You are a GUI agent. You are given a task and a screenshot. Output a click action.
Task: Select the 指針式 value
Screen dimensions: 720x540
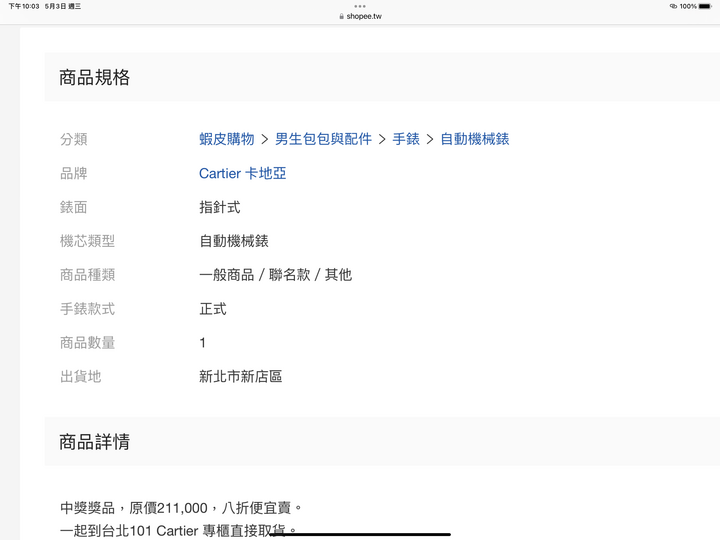pyautogui.click(x=219, y=207)
